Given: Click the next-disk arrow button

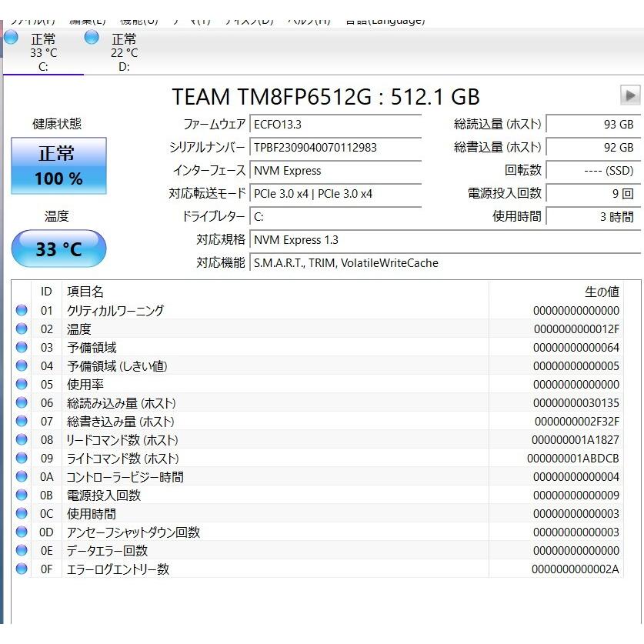Looking at the screenshot, I should pyautogui.click(x=631, y=95).
